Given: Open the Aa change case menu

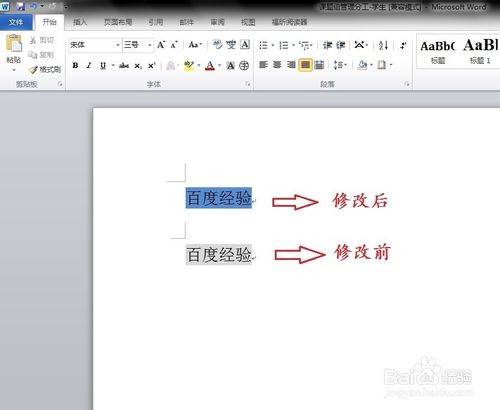Looking at the screenshot, I should point(195,45).
